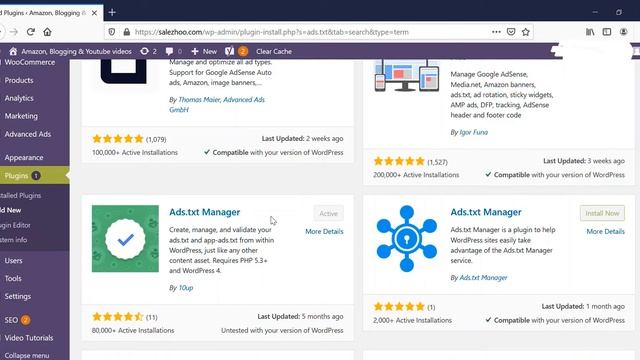Install the Ads.txt Manager plugin now

pyautogui.click(x=602, y=213)
